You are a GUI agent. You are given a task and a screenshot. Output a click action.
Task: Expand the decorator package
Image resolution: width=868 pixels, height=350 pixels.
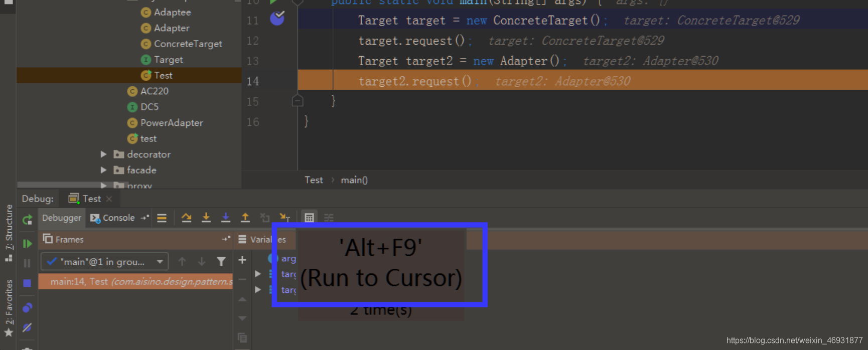coord(103,154)
